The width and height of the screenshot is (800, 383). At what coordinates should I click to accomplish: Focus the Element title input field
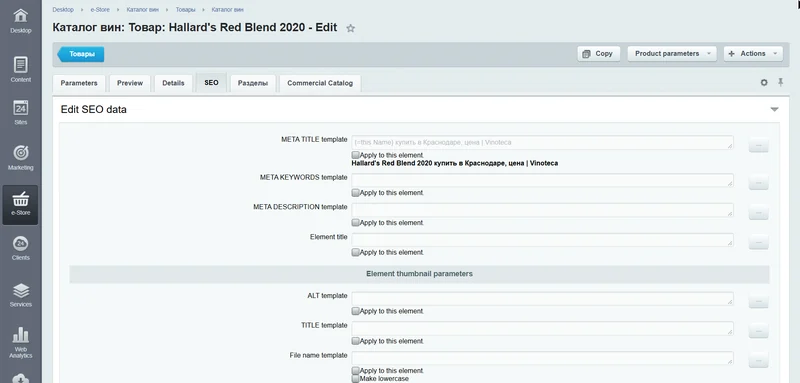tap(542, 240)
